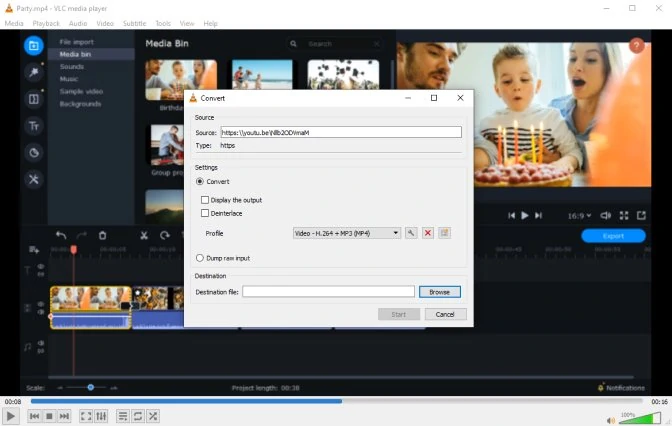The image size is (672, 426).
Task: Click the Source URL input field
Action: [341, 132]
